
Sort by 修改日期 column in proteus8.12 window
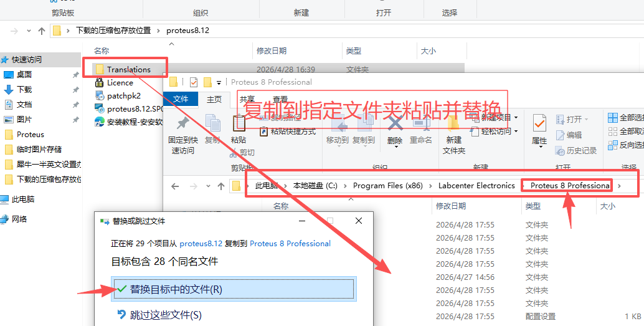pos(272,51)
